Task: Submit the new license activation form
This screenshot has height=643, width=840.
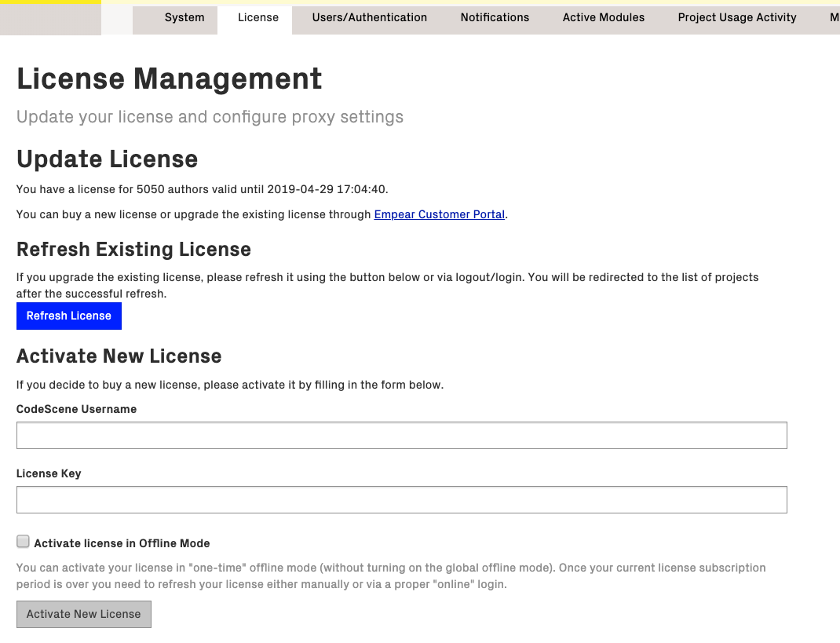Action: (83, 614)
